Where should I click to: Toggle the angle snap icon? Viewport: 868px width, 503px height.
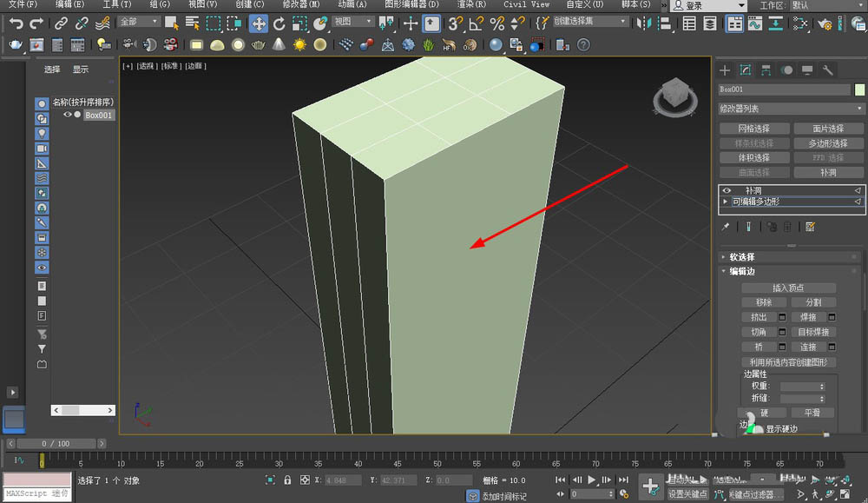click(x=476, y=23)
